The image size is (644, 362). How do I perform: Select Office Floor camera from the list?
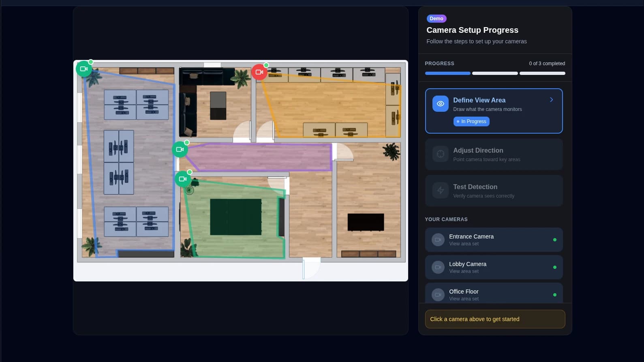coord(494,293)
